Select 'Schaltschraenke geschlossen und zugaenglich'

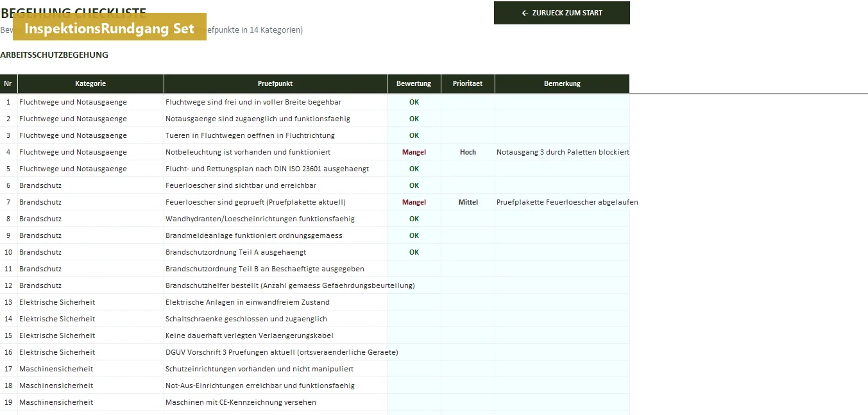[246, 319]
